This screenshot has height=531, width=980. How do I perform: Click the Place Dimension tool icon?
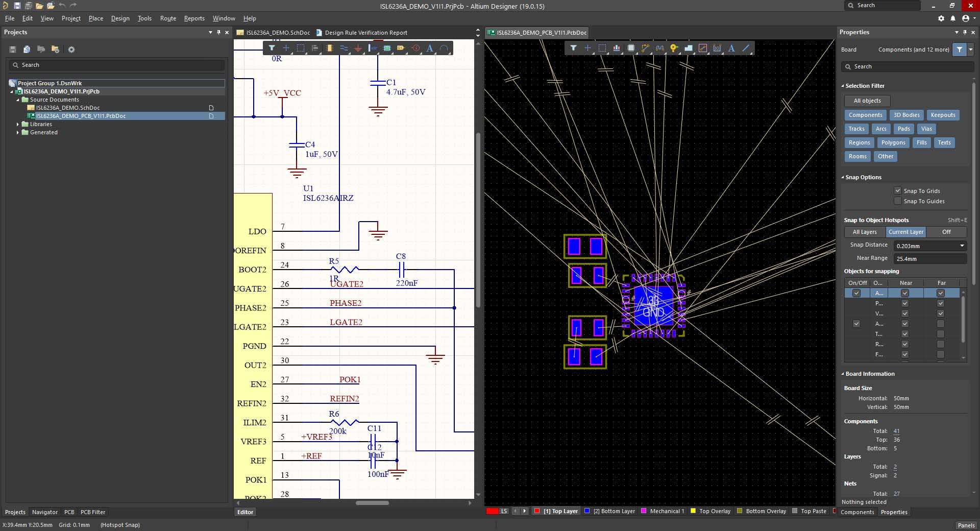pyautogui.click(x=717, y=48)
